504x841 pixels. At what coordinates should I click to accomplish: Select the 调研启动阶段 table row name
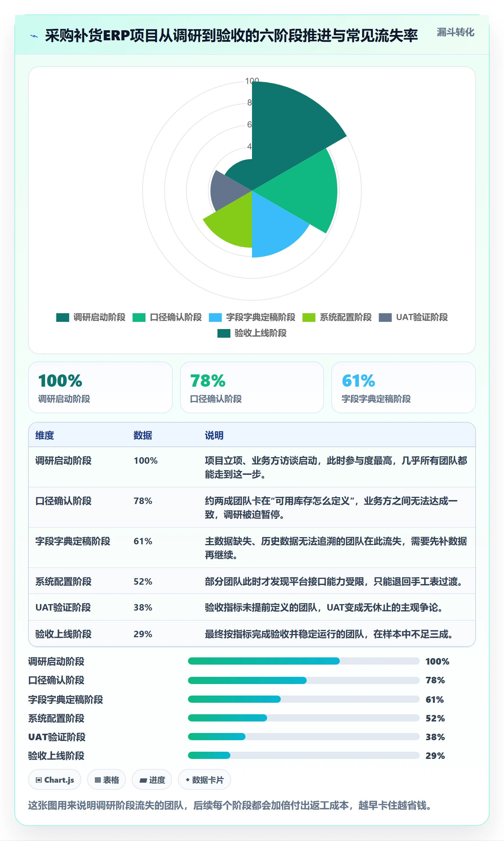click(x=63, y=461)
